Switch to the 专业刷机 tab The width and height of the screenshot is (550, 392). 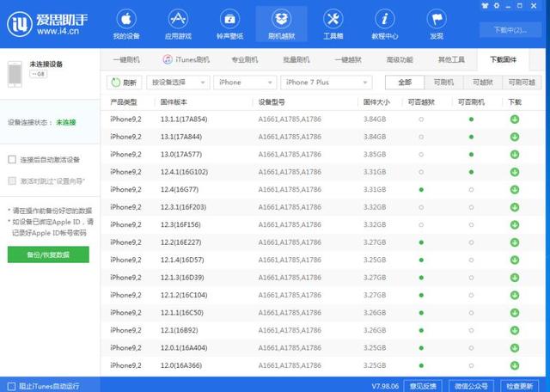point(245,59)
